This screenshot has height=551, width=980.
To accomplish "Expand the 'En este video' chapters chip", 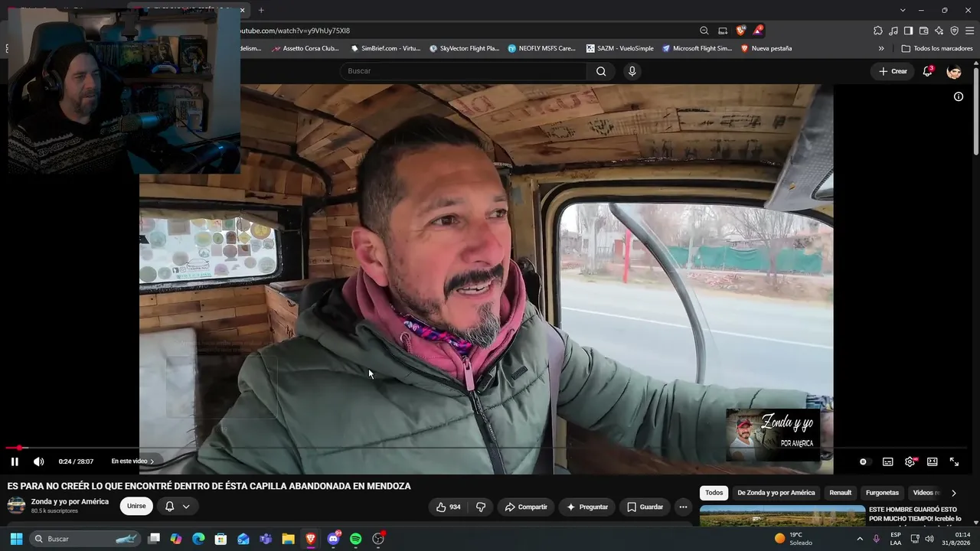I will tap(132, 461).
